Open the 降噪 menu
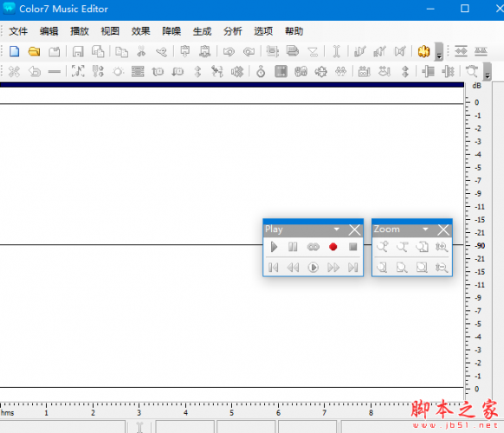 click(x=171, y=31)
